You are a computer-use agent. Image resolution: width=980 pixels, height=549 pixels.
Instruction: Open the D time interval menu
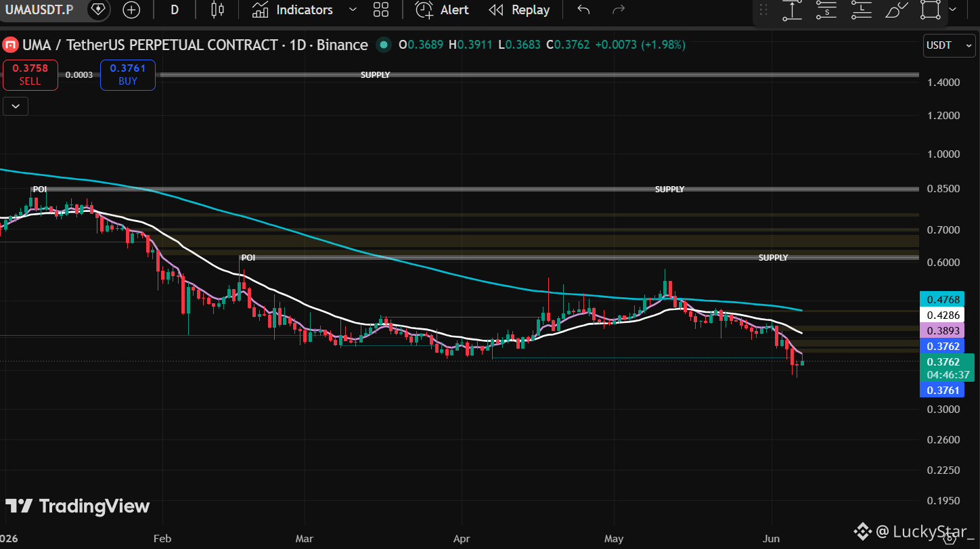[x=175, y=9]
